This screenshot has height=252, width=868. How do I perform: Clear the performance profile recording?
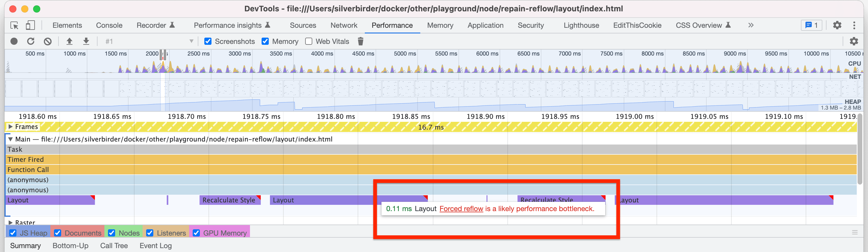[48, 42]
